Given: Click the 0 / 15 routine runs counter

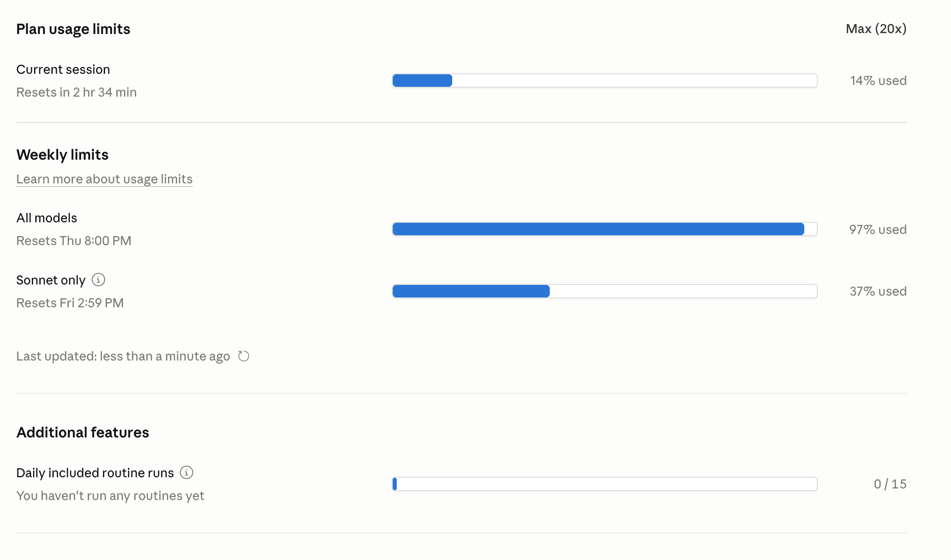Looking at the screenshot, I should coord(890,484).
